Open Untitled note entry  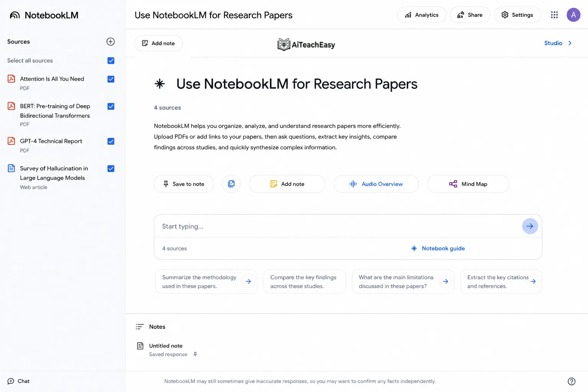pyautogui.click(x=166, y=346)
